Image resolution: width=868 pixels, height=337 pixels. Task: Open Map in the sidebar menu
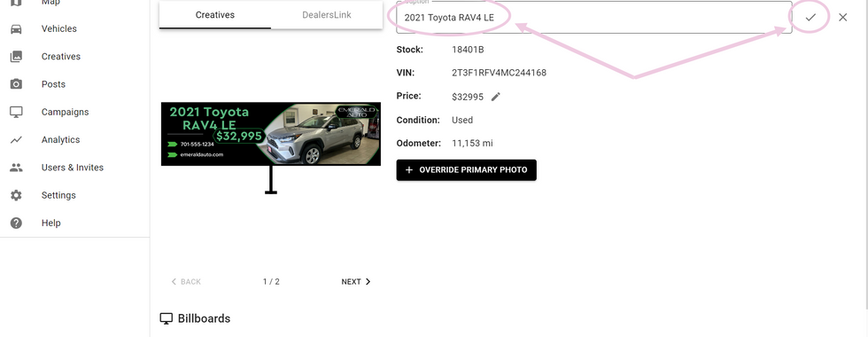pos(50,2)
